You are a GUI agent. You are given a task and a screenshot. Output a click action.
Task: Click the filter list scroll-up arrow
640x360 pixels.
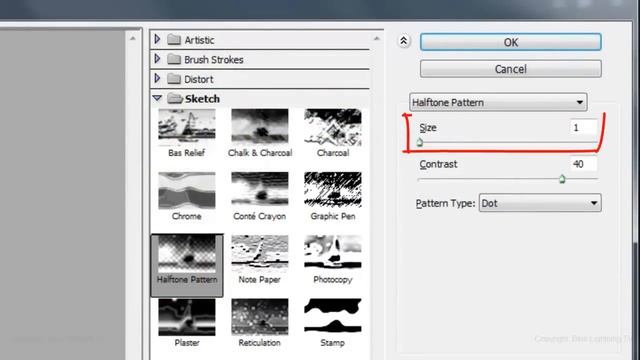(376, 38)
